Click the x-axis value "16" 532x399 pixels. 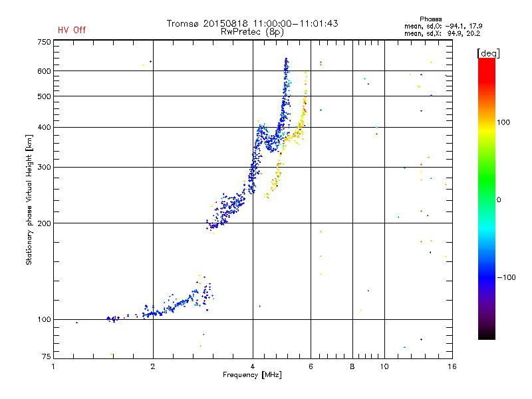[452, 366]
